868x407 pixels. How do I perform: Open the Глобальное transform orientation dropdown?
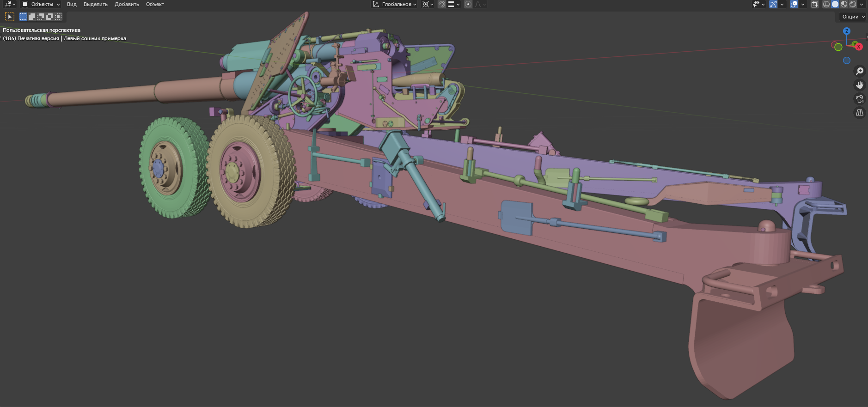click(394, 4)
